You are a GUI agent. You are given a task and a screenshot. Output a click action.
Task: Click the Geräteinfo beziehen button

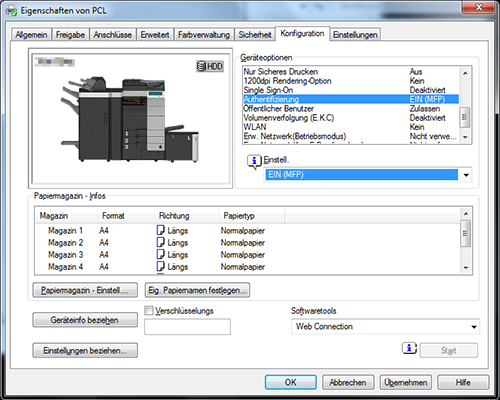85,320
